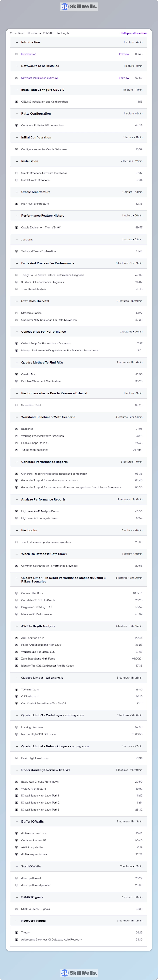Collapse the Oracle Architecture section
This screenshot has height=980, width=158.
[17, 192]
